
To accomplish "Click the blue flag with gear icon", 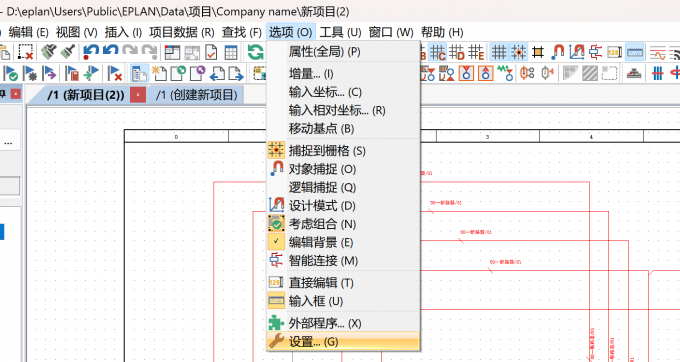I will (x=30, y=73).
